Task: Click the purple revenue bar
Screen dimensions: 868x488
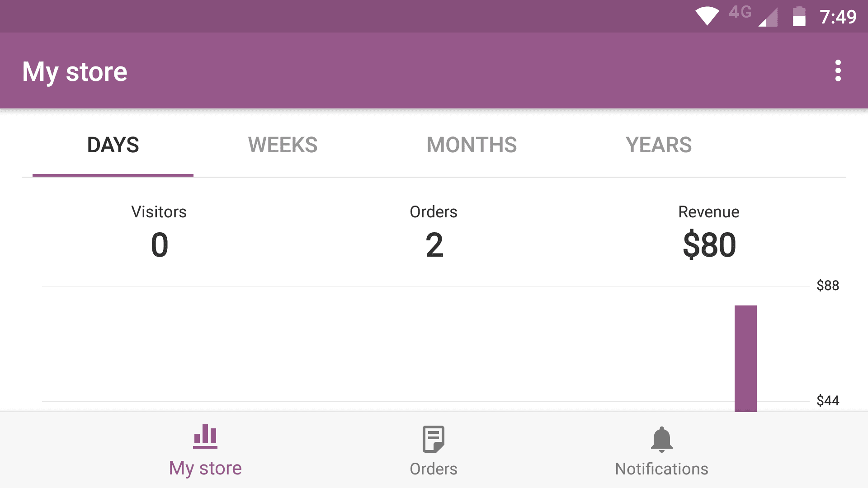Action: click(x=746, y=357)
